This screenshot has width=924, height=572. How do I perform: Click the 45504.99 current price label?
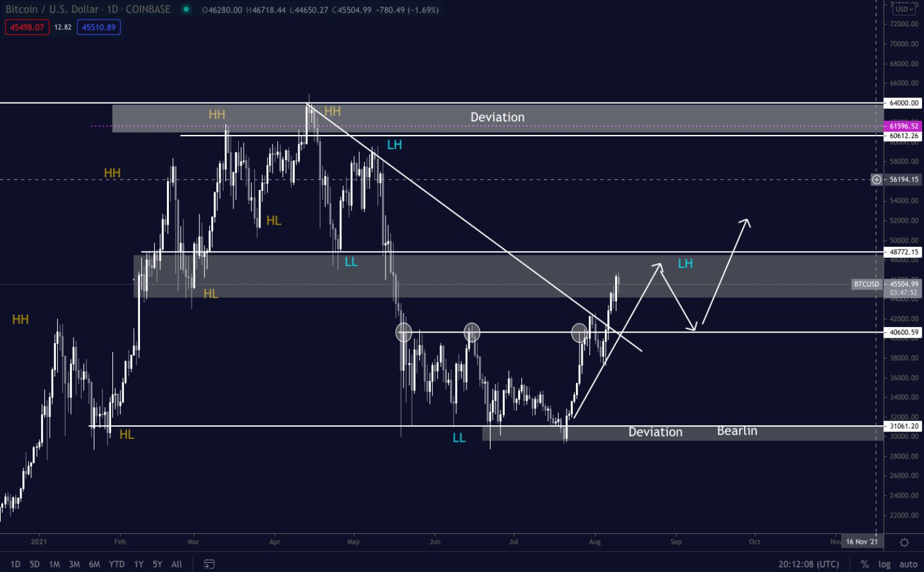tap(903, 284)
